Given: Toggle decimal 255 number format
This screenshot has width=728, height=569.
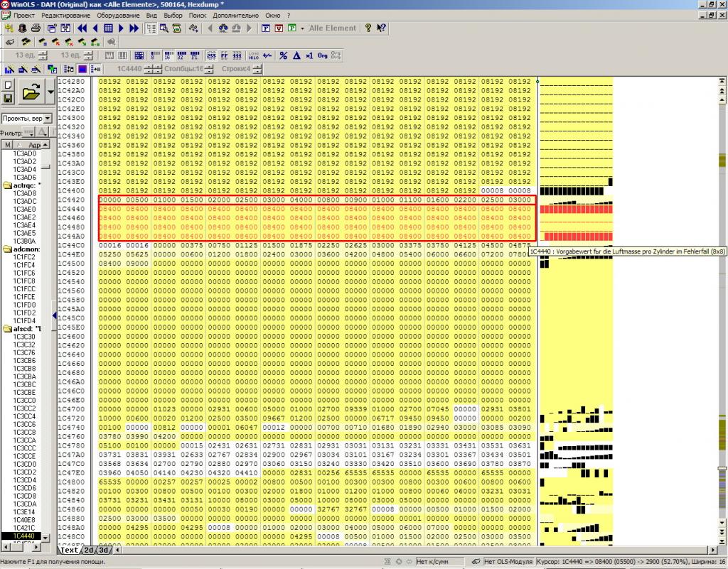Looking at the screenshot, I should click(x=211, y=55).
